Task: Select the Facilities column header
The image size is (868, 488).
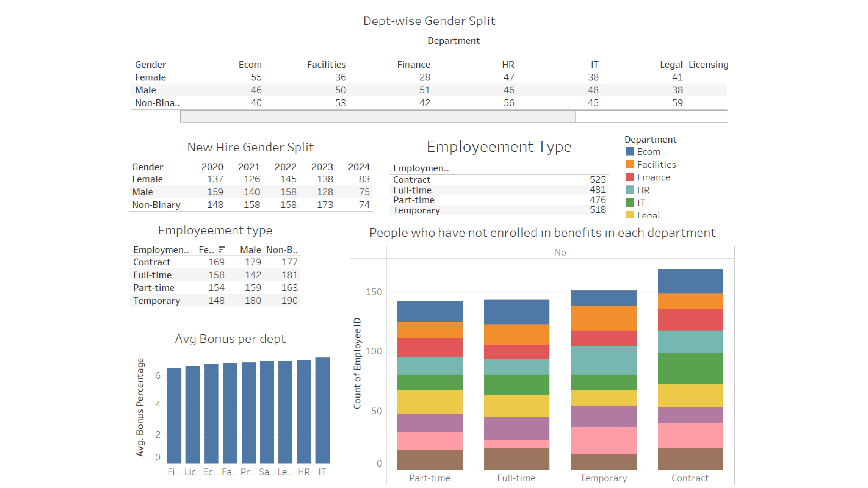Action: (326, 64)
